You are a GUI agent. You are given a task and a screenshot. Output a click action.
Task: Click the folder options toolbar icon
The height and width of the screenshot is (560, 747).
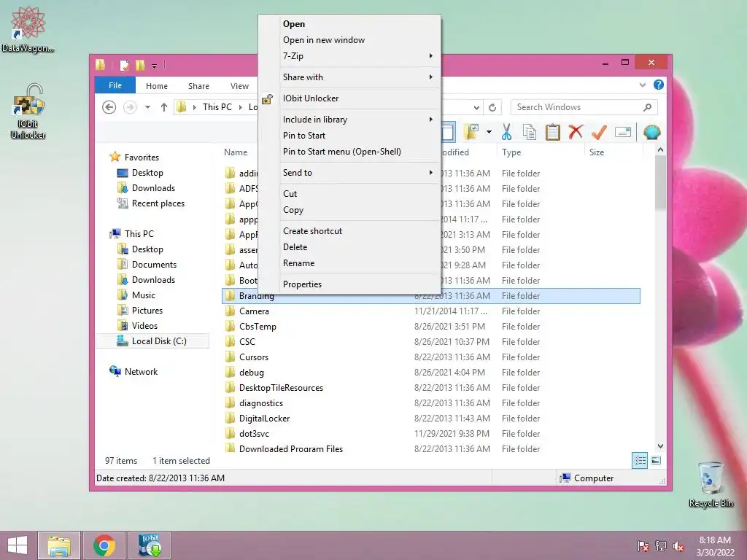[472, 132]
